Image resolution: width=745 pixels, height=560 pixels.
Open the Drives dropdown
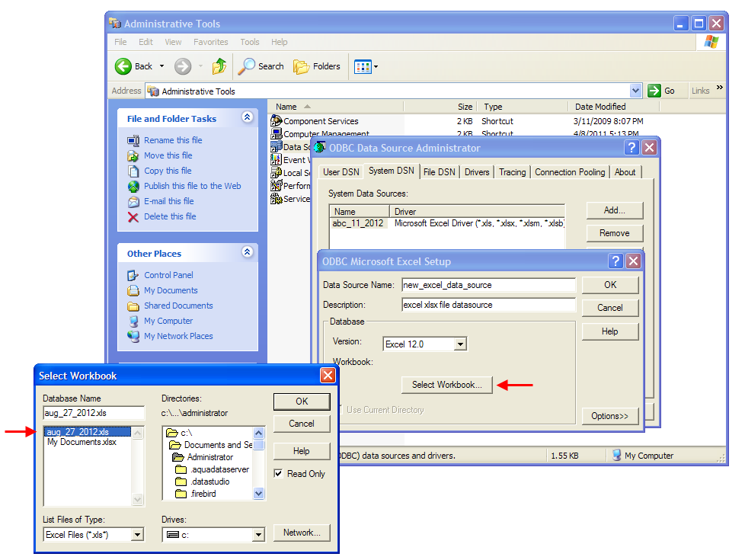[x=258, y=535]
